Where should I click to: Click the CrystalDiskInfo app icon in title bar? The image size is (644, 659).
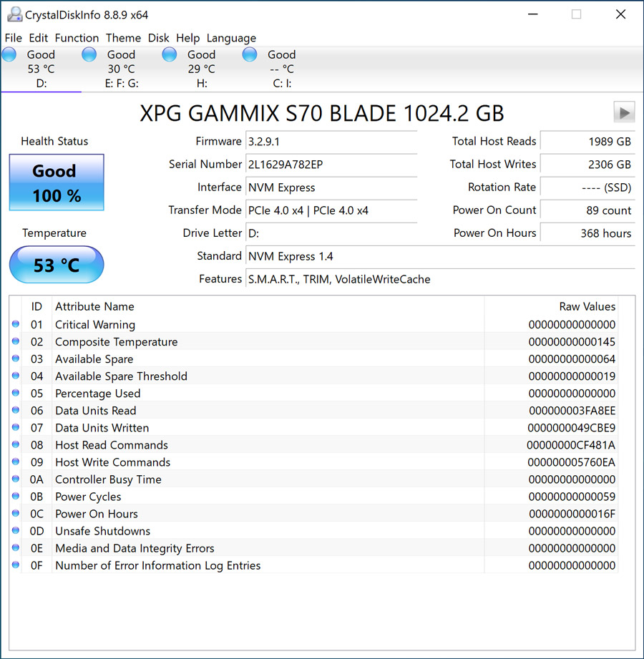[15, 15]
